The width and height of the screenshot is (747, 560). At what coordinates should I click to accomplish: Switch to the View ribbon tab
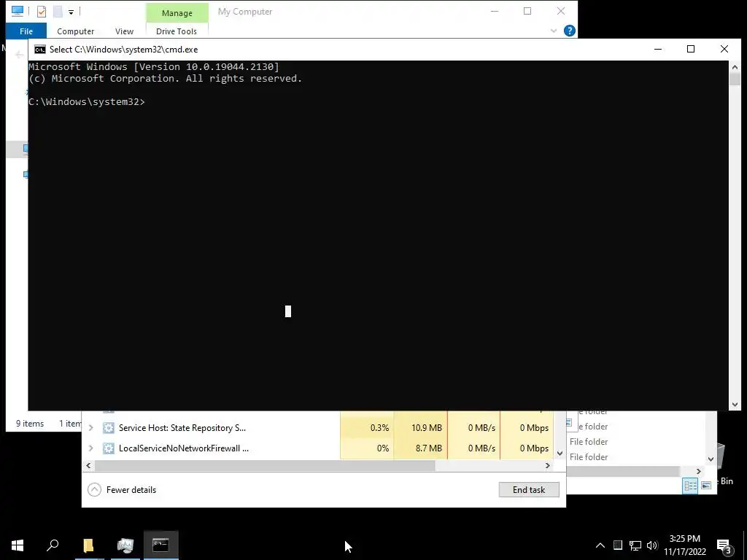[124, 31]
